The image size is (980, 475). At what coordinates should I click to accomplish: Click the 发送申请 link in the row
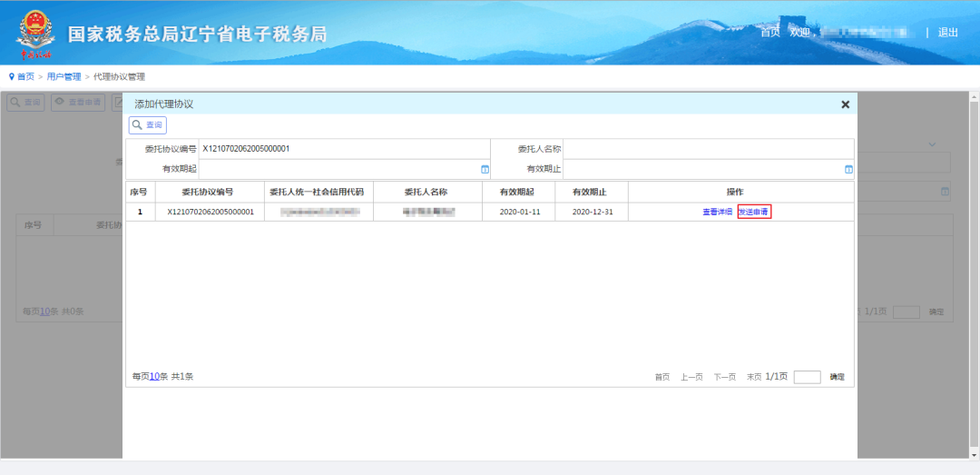pyautogui.click(x=754, y=213)
